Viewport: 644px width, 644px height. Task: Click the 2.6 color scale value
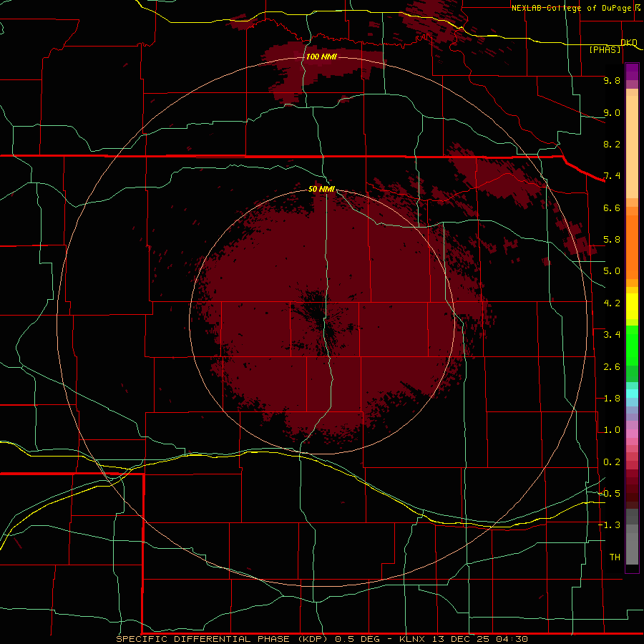coord(612,367)
